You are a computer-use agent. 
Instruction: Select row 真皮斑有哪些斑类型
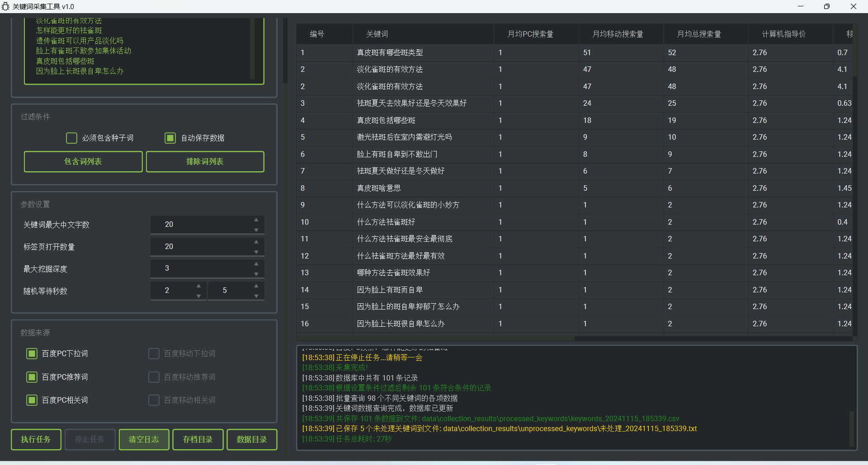(574, 52)
